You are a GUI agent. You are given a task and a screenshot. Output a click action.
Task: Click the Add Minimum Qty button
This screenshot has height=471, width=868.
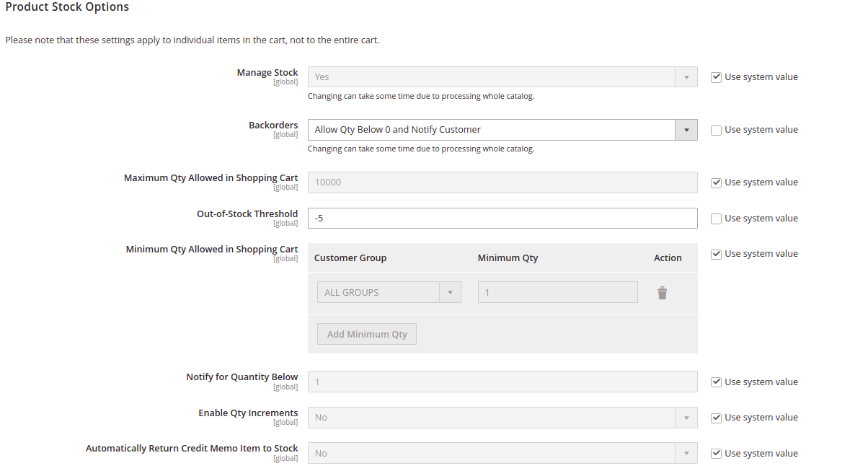(366, 333)
